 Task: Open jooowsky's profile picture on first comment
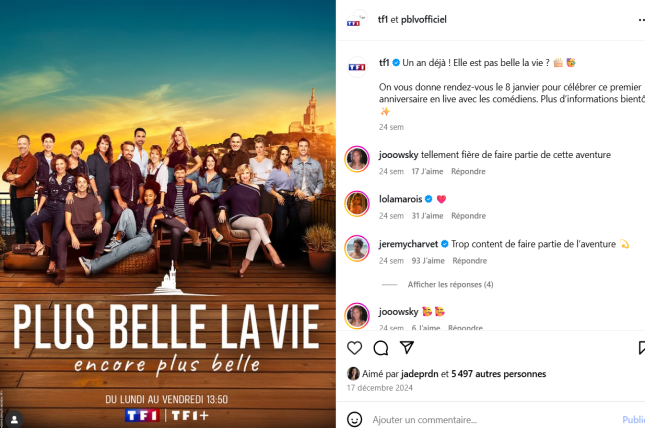click(357, 159)
